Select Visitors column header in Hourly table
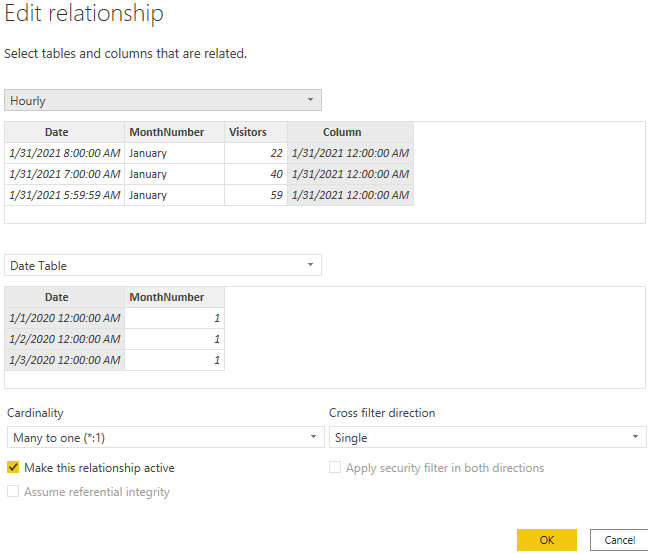This screenshot has height=554, width=648. [x=256, y=132]
